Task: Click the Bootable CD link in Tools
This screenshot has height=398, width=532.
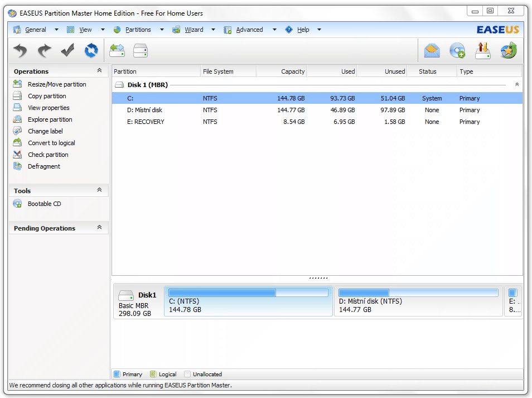Action: coord(45,204)
